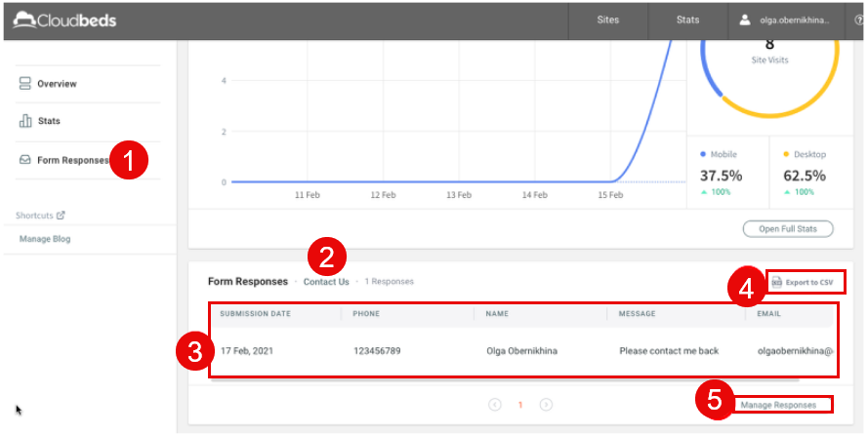Click the Manage Responses link
Screen dimensions: 868x435
[778, 405]
